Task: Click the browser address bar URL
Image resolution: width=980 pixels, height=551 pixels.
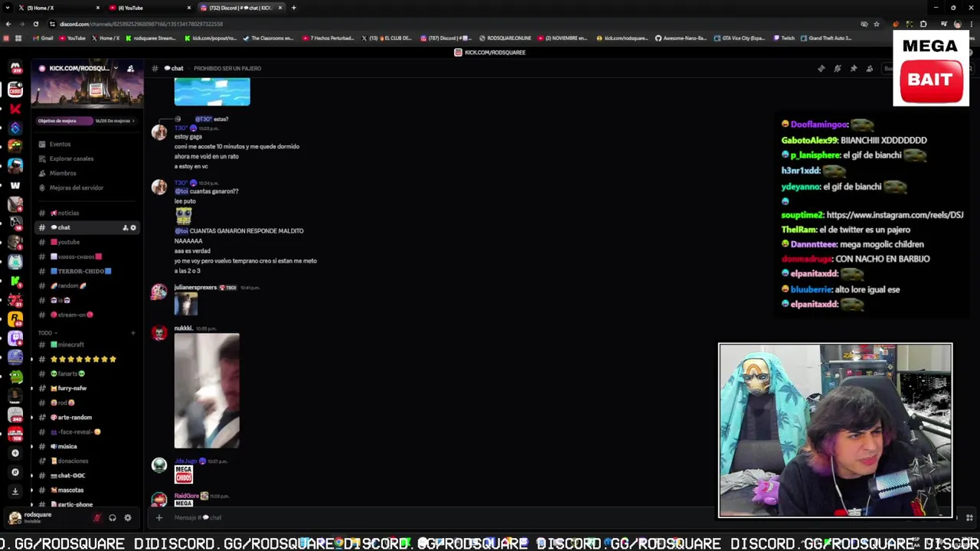Action: click(141, 24)
